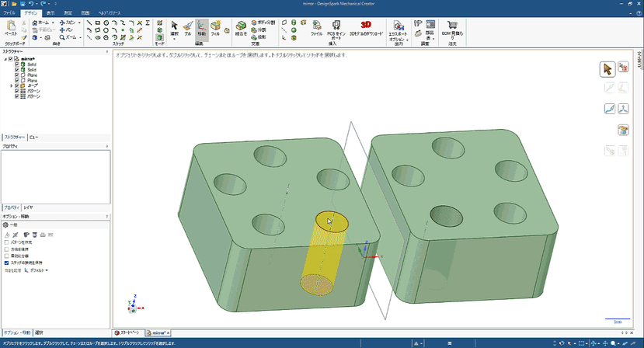Image resolution: width=644 pixels, height=348 pixels.
Task: Select the Pull (プル) tool
Action: click(x=188, y=28)
